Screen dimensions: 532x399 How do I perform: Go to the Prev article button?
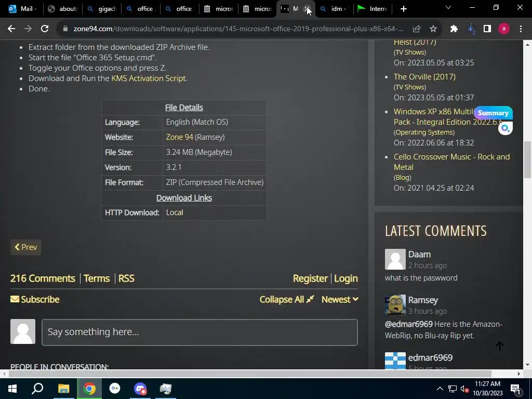(25, 247)
